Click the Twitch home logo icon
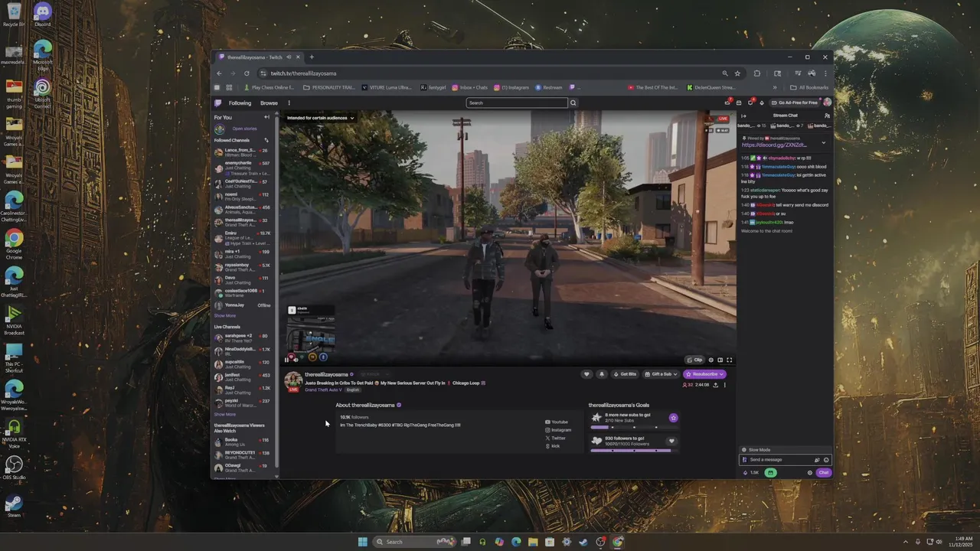The width and height of the screenshot is (980, 551). 218,103
